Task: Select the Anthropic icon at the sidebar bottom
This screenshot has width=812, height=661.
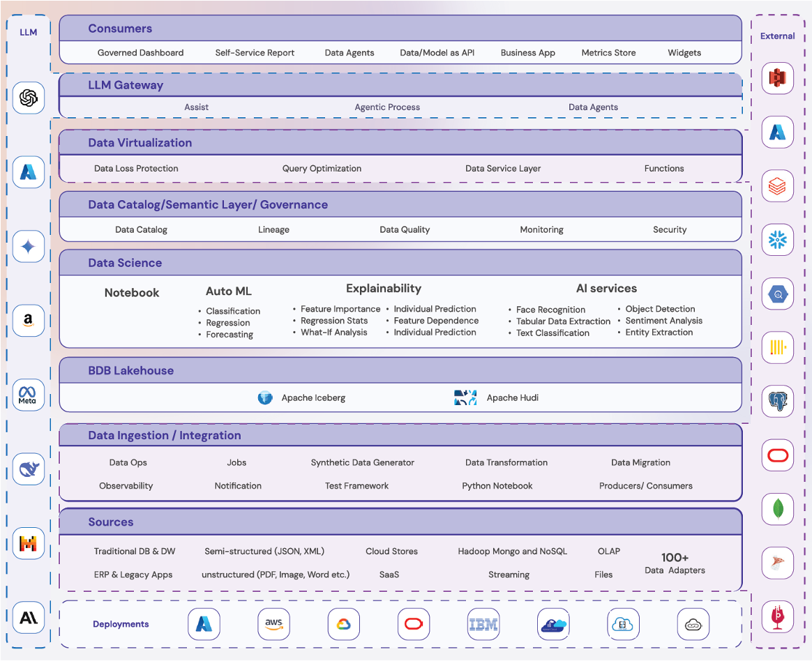Action: pyautogui.click(x=28, y=617)
